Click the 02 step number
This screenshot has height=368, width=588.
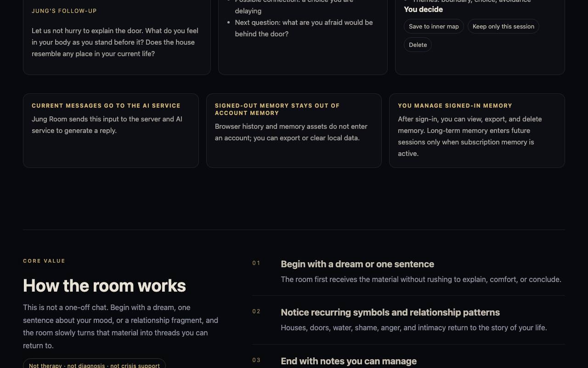256,311
